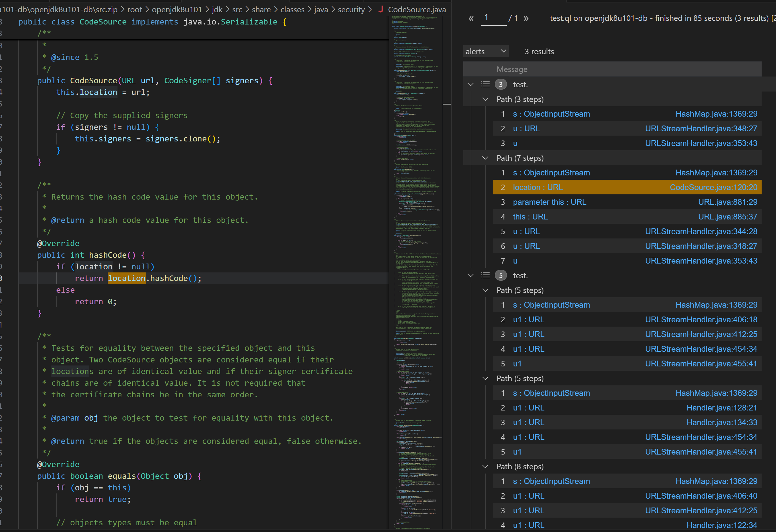Collapse the Path (7 steps) group

(485, 158)
